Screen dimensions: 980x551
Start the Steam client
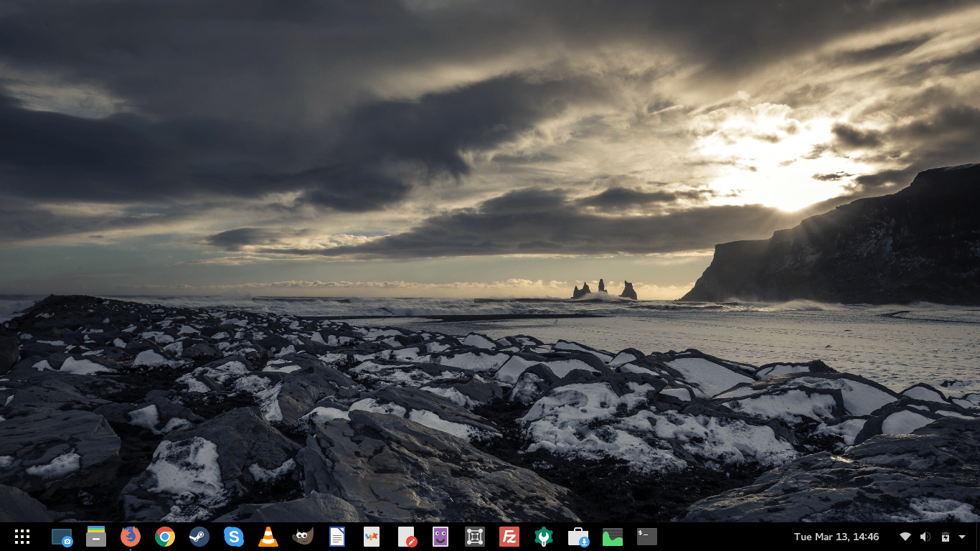coord(199,537)
